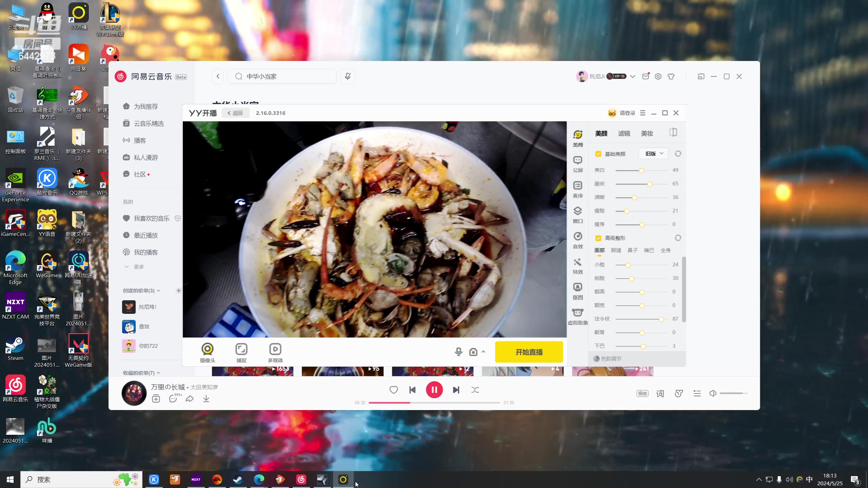Open 最近播放 recent plays
This screenshot has width=868, height=488.
tap(146, 236)
